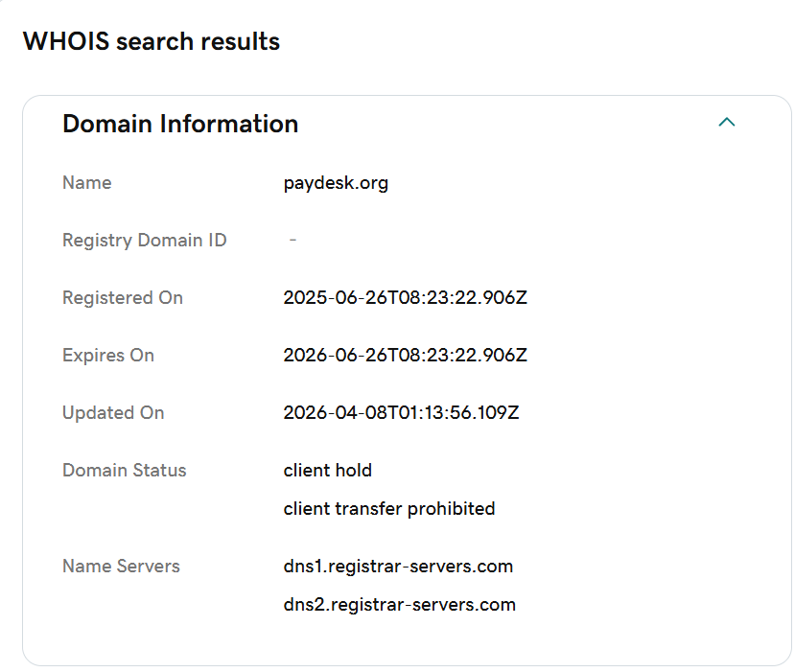Click the client transfer prohibited status
Screen dimensions: 795x672
coord(389,508)
